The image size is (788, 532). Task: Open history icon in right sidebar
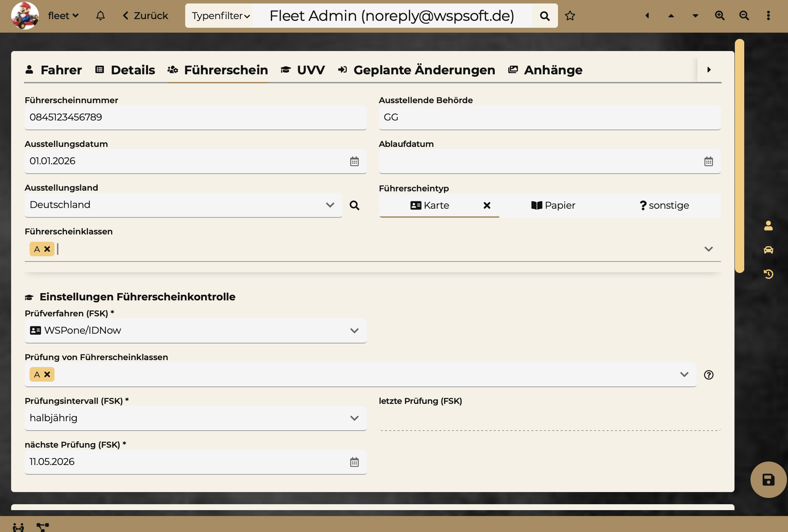pyautogui.click(x=768, y=274)
